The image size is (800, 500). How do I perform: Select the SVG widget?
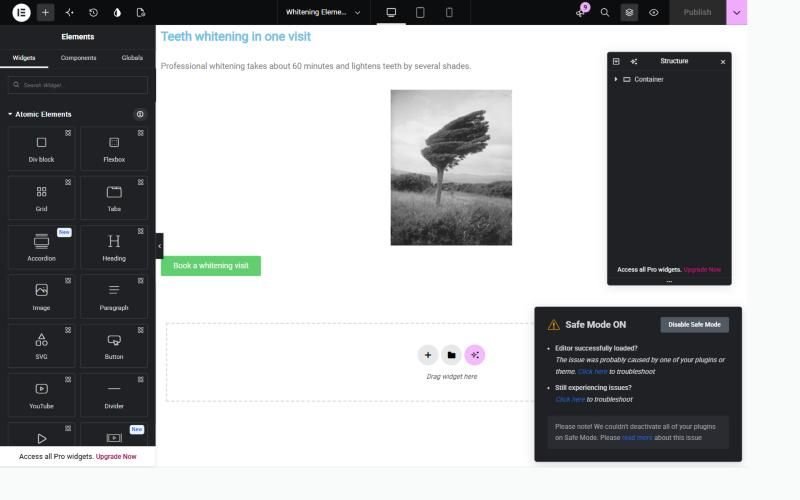click(x=41, y=346)
